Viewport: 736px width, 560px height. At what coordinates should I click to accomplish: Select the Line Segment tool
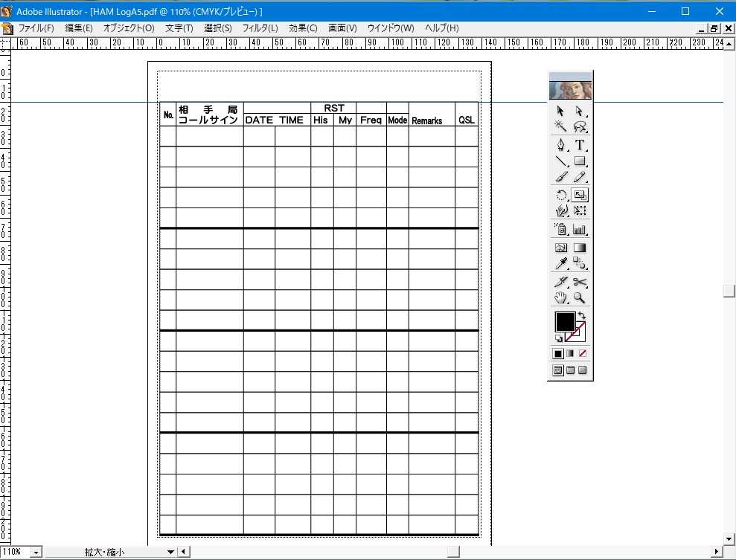pos(560,161)
